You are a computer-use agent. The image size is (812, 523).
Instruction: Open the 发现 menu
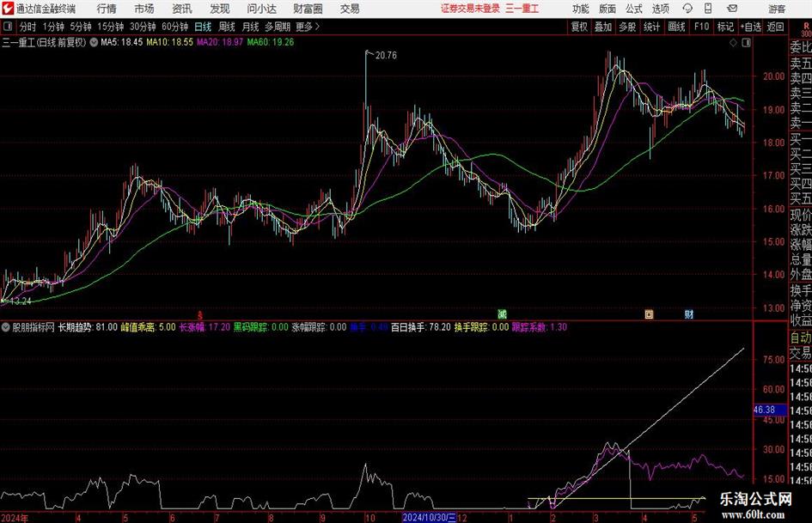220,9
